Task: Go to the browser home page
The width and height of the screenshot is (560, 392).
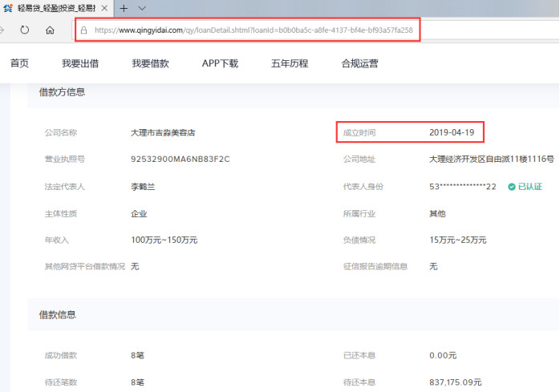Action: [50, 30]
